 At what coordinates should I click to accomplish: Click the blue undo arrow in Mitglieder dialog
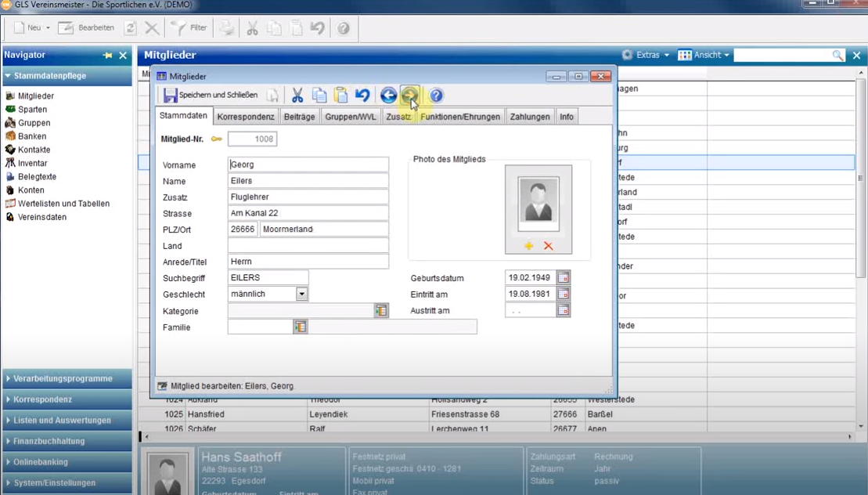362,96
